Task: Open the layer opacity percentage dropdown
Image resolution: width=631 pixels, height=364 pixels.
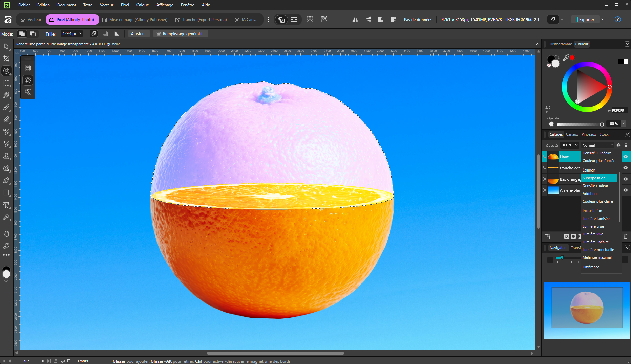Action: 576,145
